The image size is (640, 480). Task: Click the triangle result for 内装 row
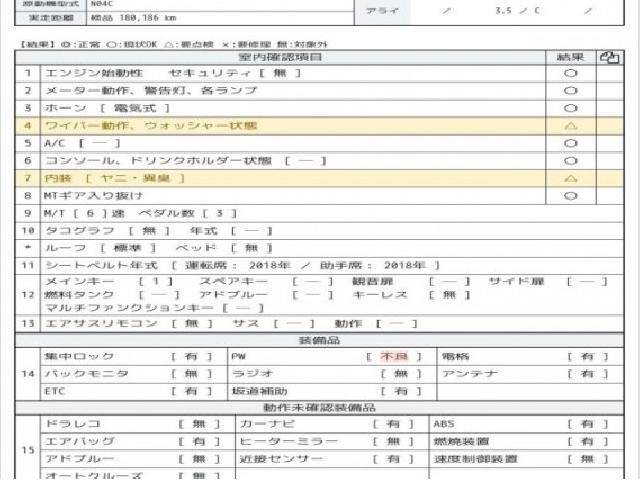571,179
